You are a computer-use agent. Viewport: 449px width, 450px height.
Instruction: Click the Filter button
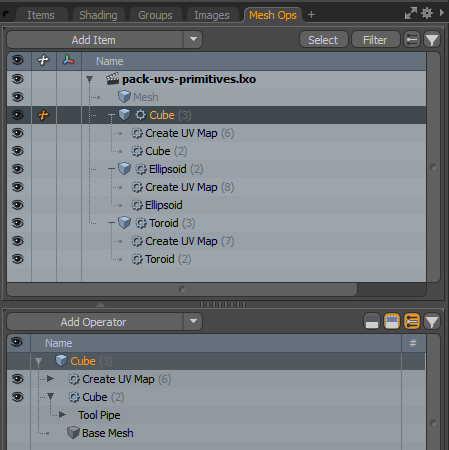coord(375,40)
